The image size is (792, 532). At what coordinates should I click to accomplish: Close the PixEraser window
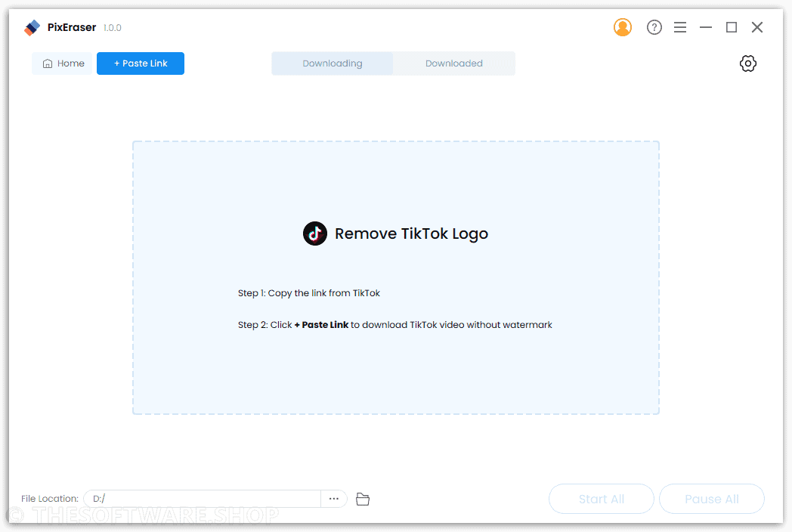click(756, 27)
